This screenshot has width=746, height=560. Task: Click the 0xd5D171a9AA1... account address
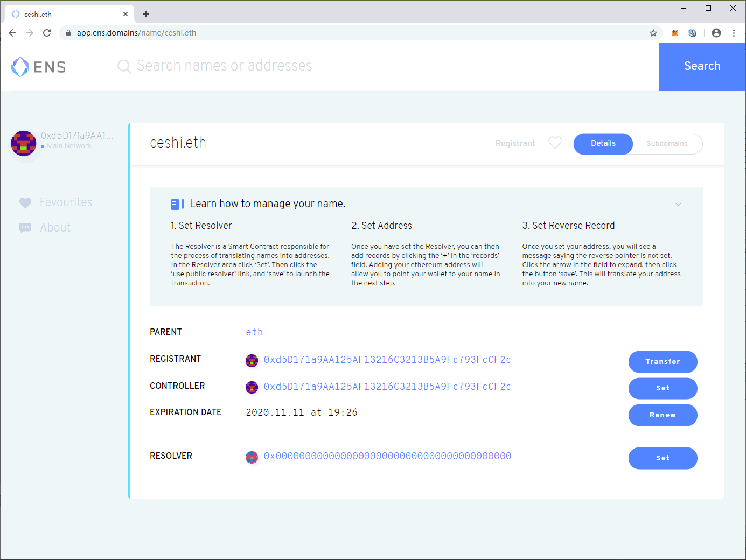click(x=78, y=136)
